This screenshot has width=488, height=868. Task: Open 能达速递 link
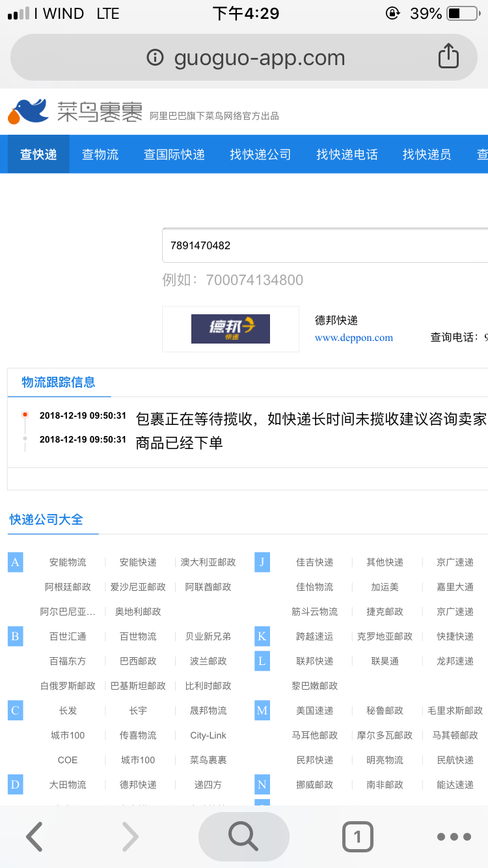pyautogui.click(x=455, y=785)
